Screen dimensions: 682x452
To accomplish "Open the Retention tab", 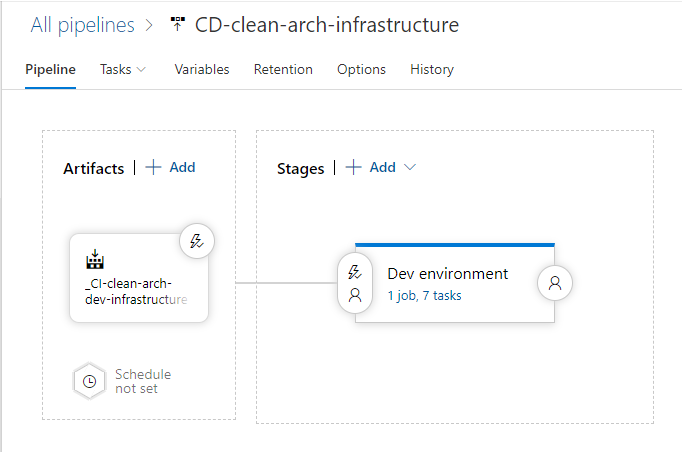I will 283,70.
